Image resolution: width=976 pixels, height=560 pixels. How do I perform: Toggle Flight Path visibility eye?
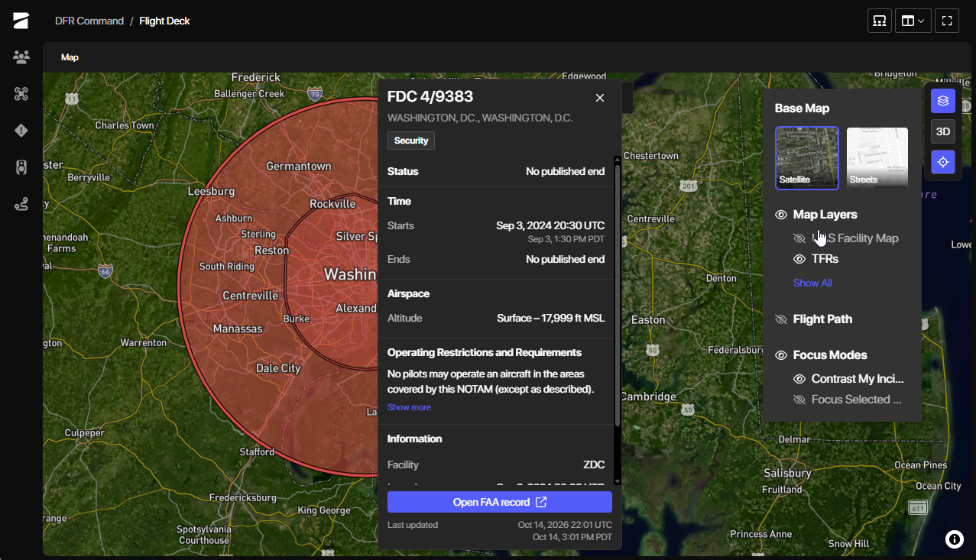click(x=781, y=319)
